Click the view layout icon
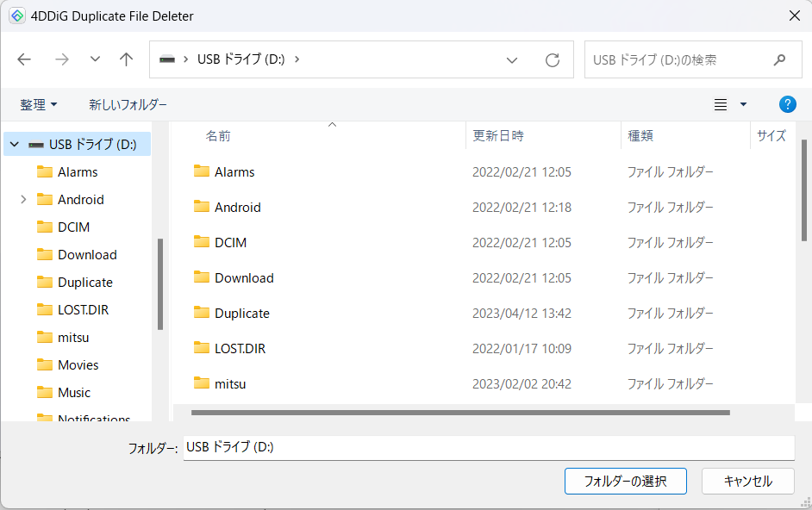The height and width of the screenshot is (510, 812). pyautogui.click(x=721, y=105)
